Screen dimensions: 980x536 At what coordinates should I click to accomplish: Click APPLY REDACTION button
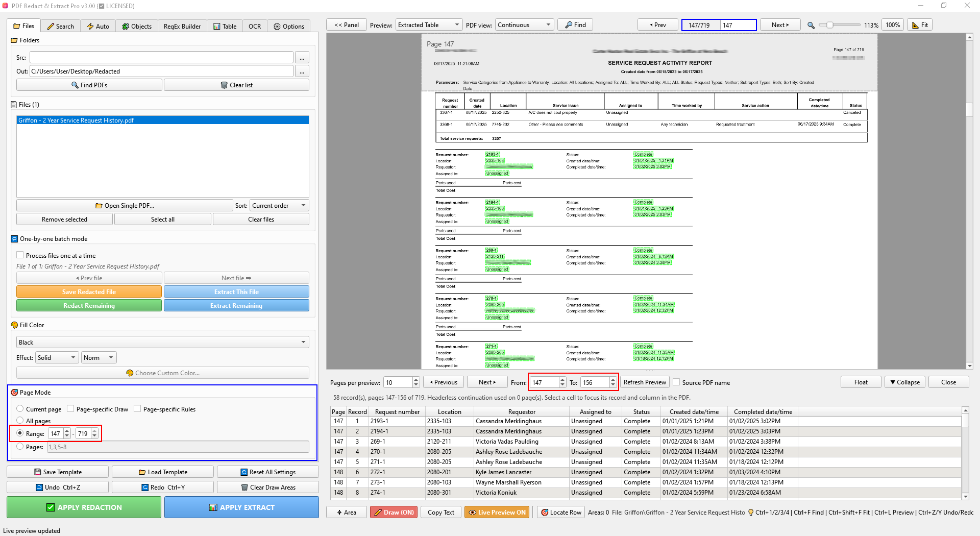[x=84, y=507]
